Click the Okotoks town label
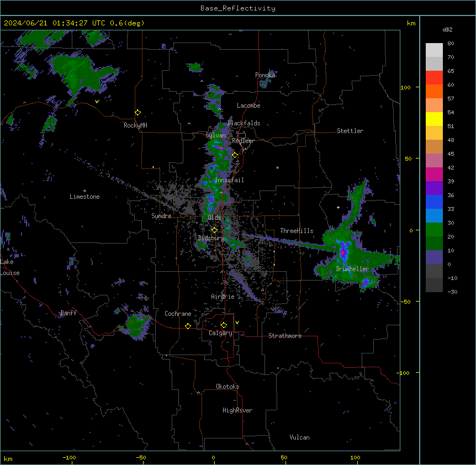The image size is (476, 465). pos(228,387)
